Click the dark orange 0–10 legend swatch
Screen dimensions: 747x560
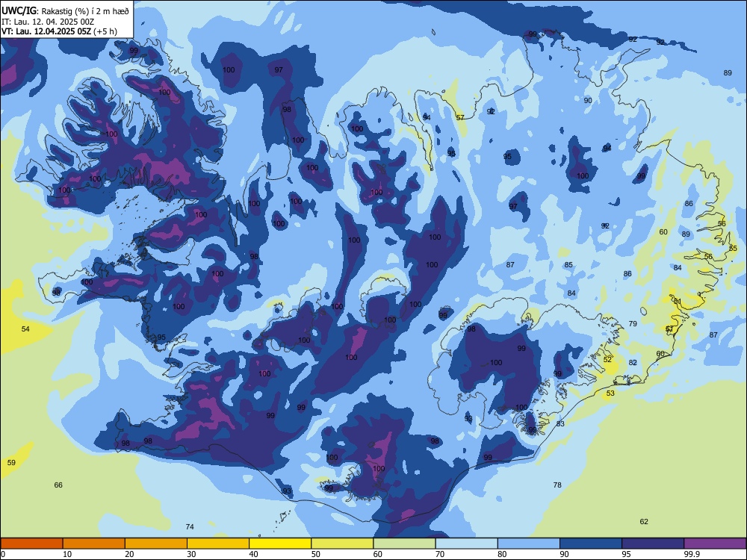(31, 544)
